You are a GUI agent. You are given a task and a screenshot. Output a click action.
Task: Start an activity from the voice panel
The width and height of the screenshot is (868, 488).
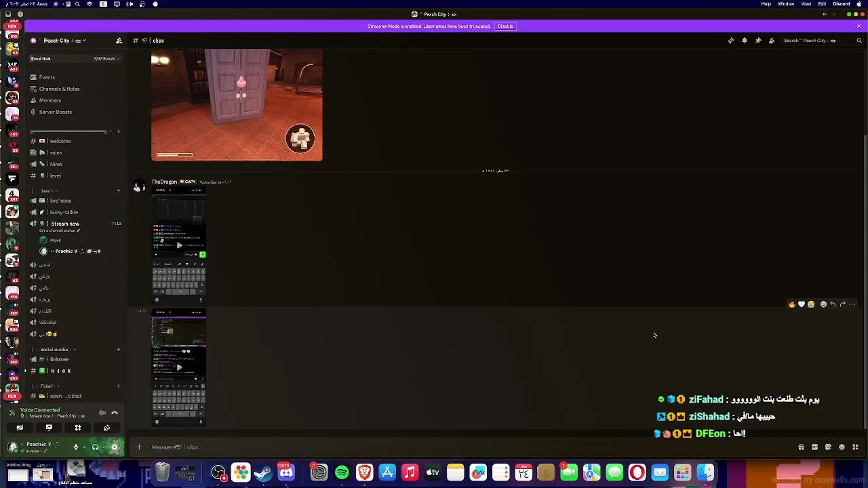[78, 428]
